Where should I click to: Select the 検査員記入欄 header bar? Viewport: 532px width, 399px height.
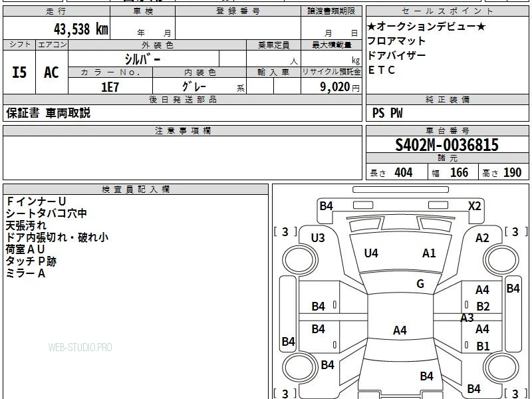136,190
